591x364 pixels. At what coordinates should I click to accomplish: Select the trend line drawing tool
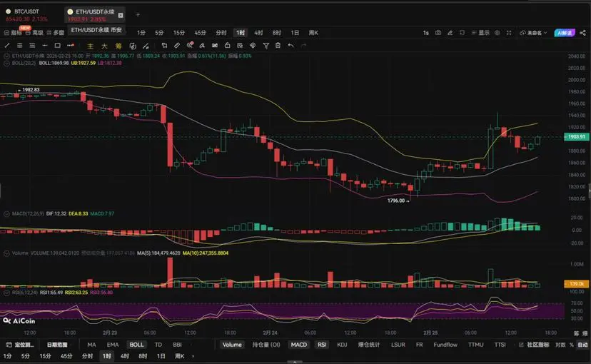tap(7, 46)
